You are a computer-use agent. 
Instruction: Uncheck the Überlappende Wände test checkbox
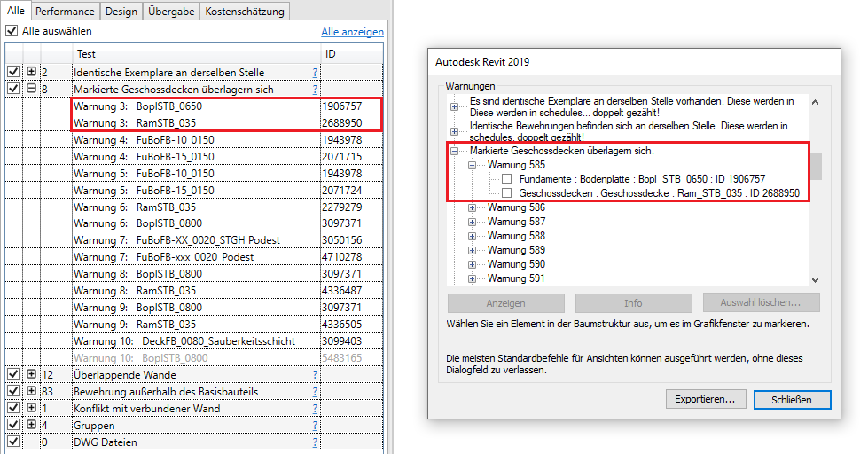click(x=12, y=375)
